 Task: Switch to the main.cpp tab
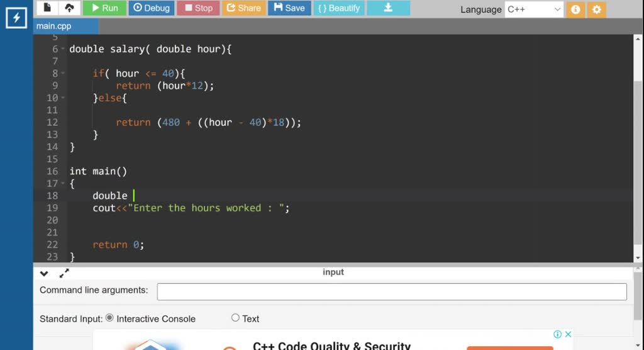65,26
